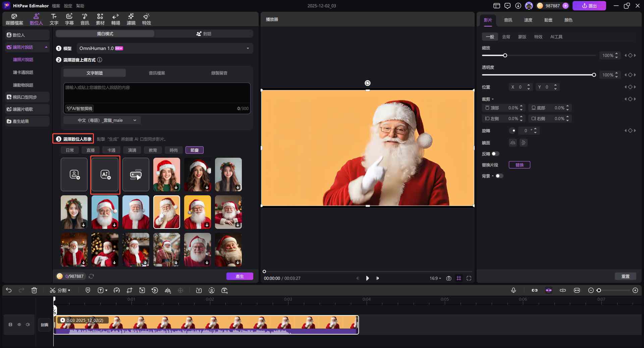644x348 pixels.
Task: Click the microphone record icon
Action: point(513,290)
